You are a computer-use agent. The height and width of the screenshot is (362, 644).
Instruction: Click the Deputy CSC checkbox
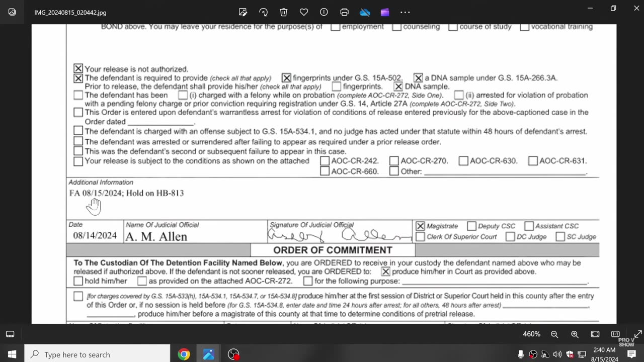471,226
